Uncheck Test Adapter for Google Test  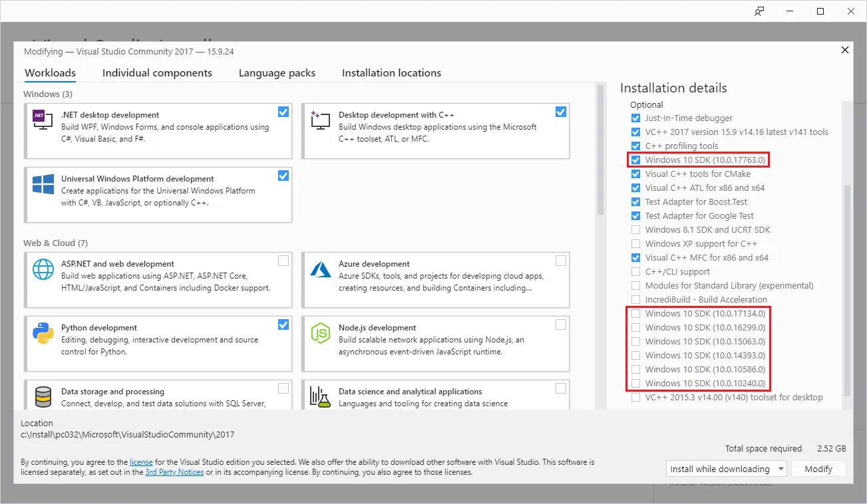pyautogui.click(x=635, y=216)
